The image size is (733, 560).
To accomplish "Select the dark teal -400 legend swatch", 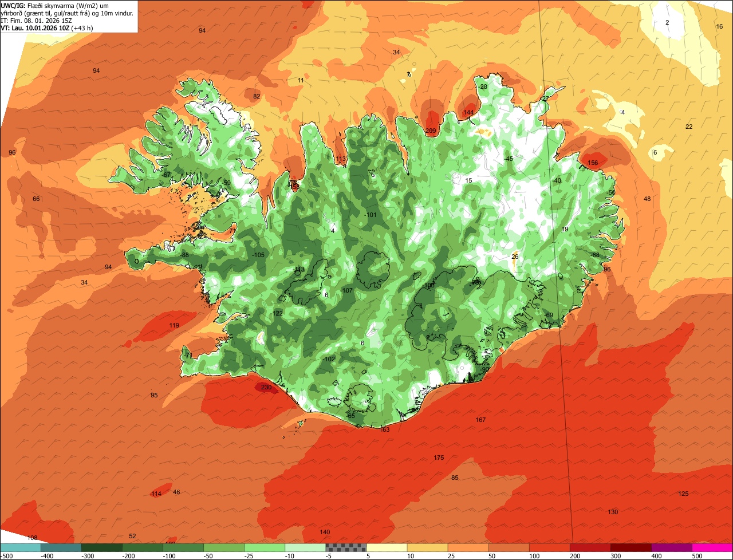I will click(x=61, y=547).
